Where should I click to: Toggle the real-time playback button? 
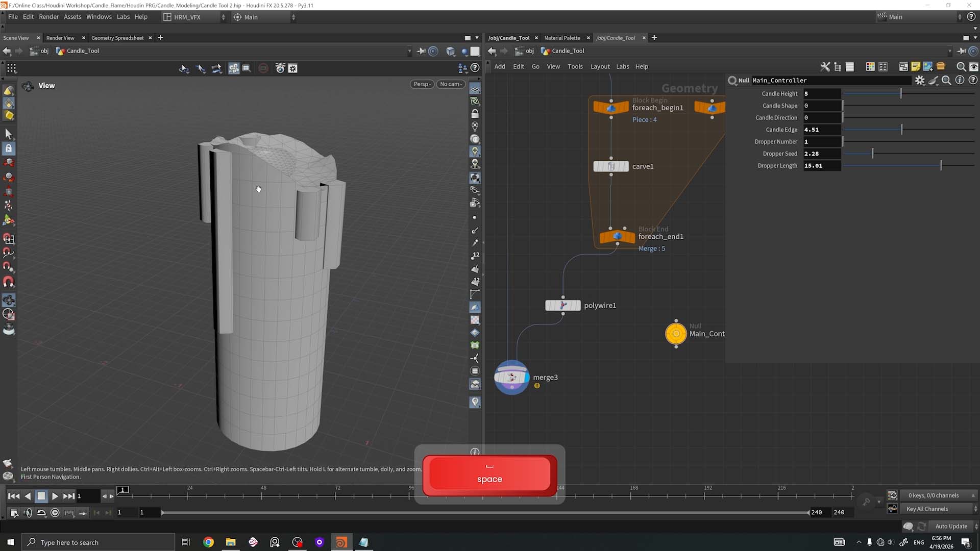55,513
